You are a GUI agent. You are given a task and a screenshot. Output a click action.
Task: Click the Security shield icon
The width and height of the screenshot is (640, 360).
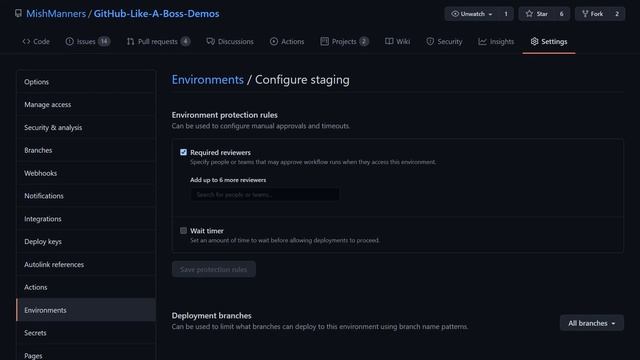pyautogui.click(x=430, y=42)
